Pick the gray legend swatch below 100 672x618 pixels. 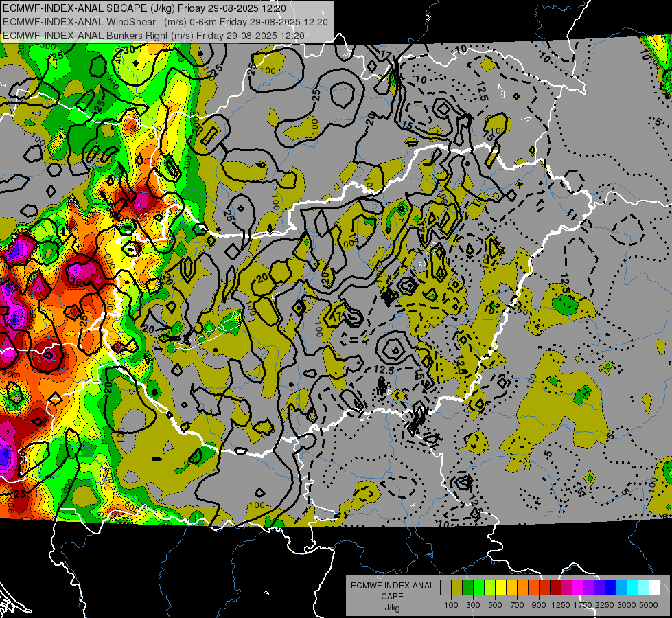pos(445,587)
